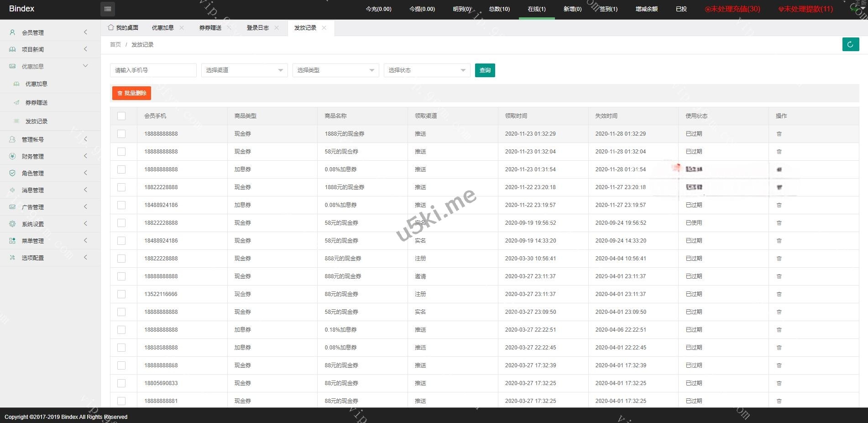This screenshot has width=868, height=423.
Task: Click trash icon for the 已使用 record
Action: (x=779, y=223)
